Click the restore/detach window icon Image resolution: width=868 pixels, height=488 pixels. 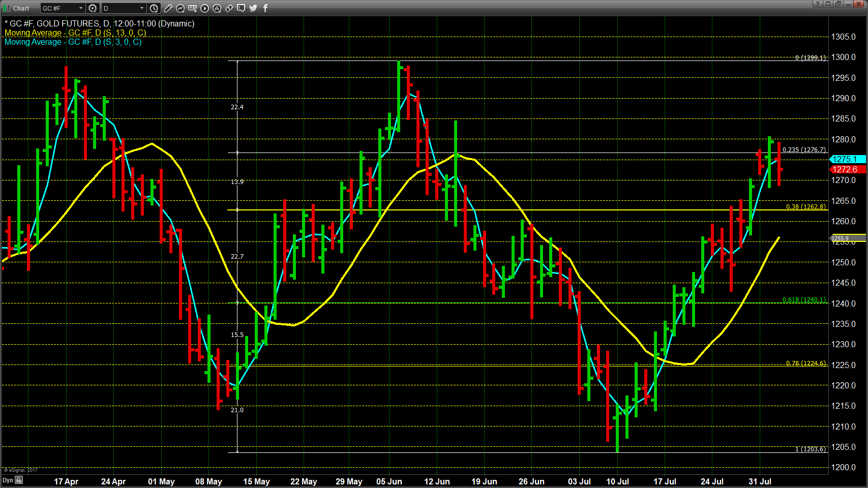click(838, 4)
